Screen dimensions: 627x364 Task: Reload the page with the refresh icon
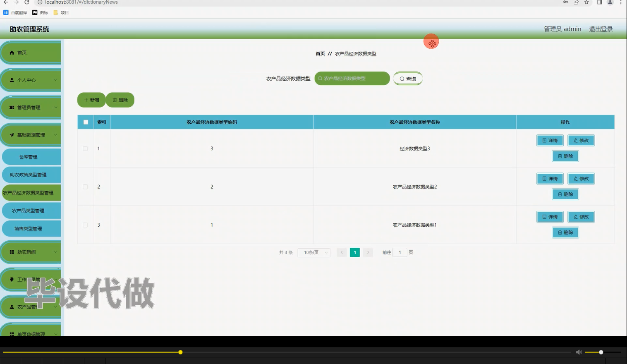pos(27,2)
